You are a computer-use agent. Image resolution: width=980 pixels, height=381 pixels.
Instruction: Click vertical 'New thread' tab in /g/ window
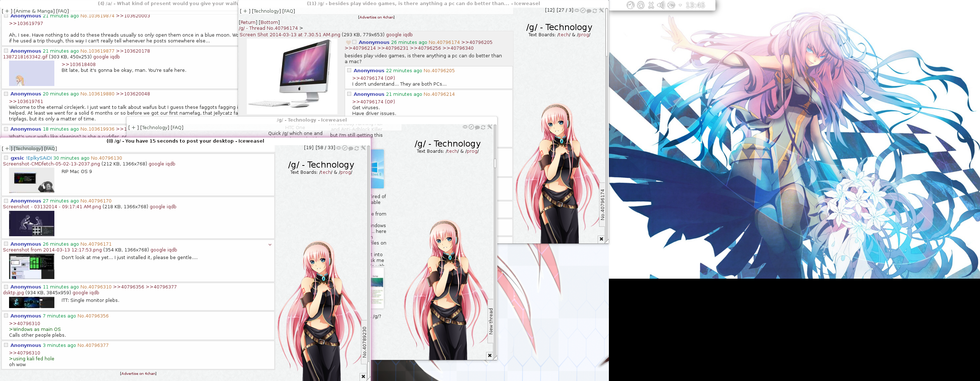(491, 321)
